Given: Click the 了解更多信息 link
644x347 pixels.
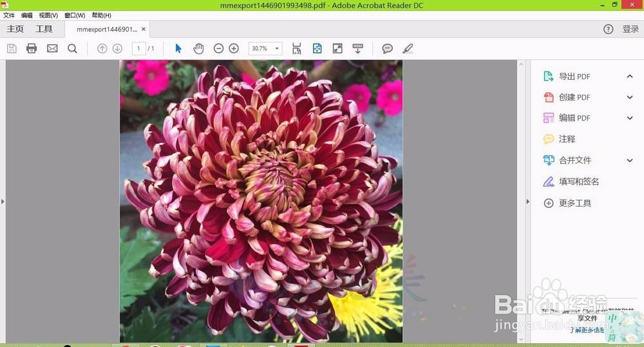Looking at the screenshot, I should pyautogui.click(x=587, y=330).
